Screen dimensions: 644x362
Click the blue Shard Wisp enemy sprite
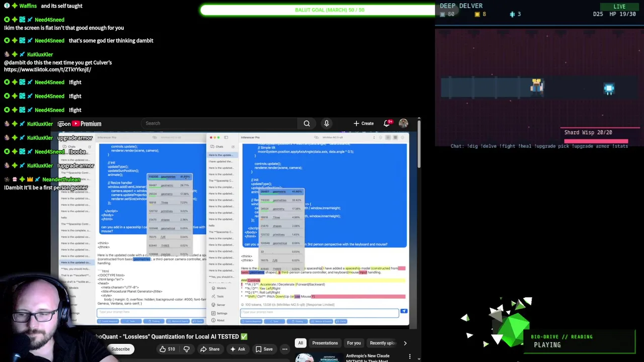tap(609, 89)
